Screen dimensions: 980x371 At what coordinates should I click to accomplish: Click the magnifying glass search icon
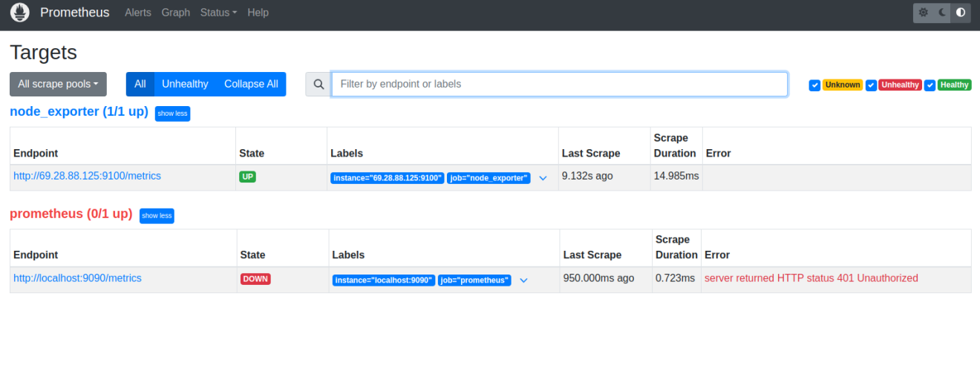318,85
